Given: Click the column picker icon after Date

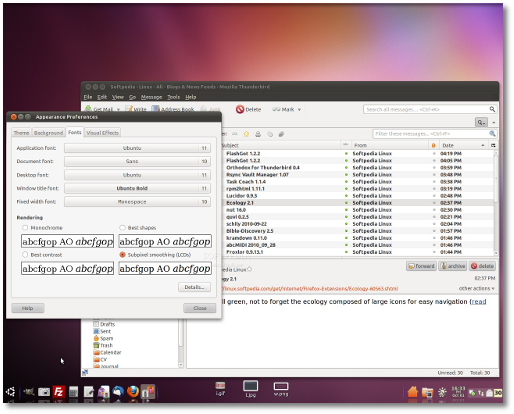Looking at the screenshot, I should (493, 145).
